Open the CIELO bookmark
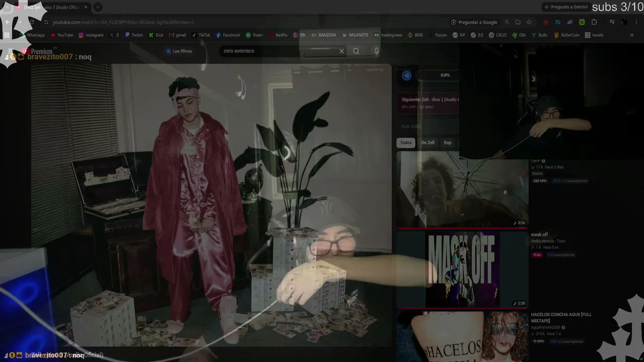Image resolution: width=644 pixels, height=362 pixels. pos(498,35)
